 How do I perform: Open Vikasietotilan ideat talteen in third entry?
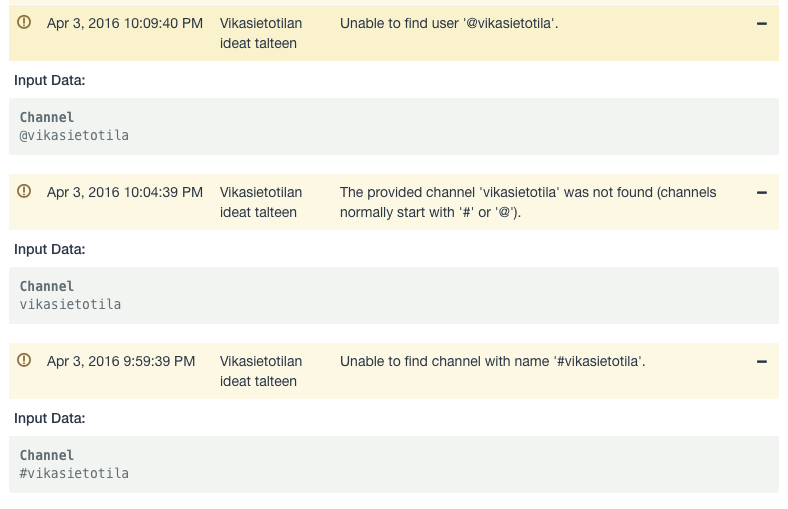point(261,371)
